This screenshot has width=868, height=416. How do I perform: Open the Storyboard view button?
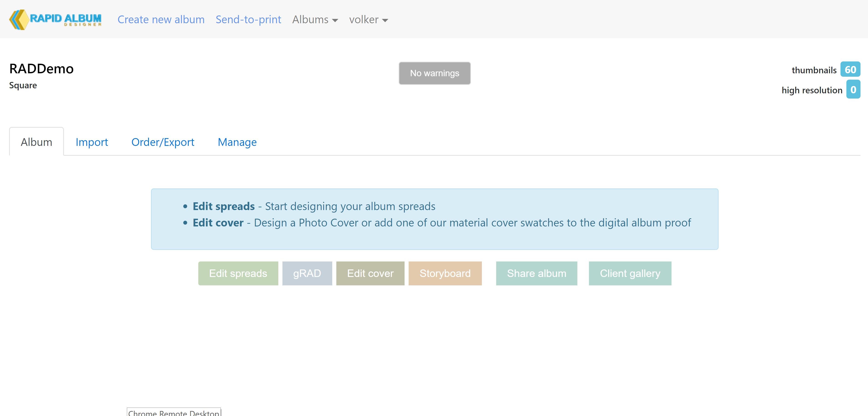point(445,273)
